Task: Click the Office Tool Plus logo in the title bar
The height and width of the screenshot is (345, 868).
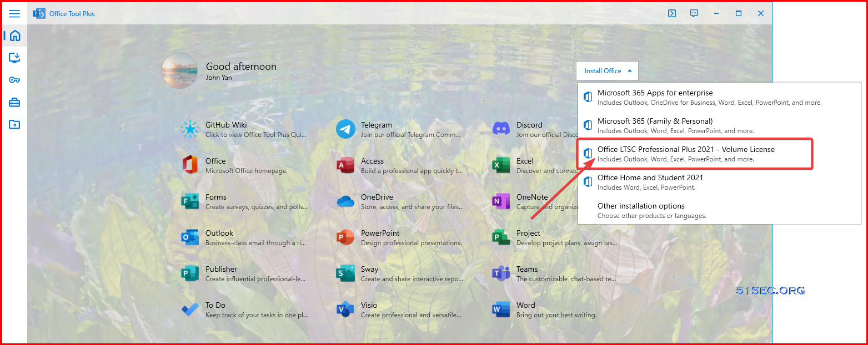Action: pyautogui.click(x=39, y=14)
